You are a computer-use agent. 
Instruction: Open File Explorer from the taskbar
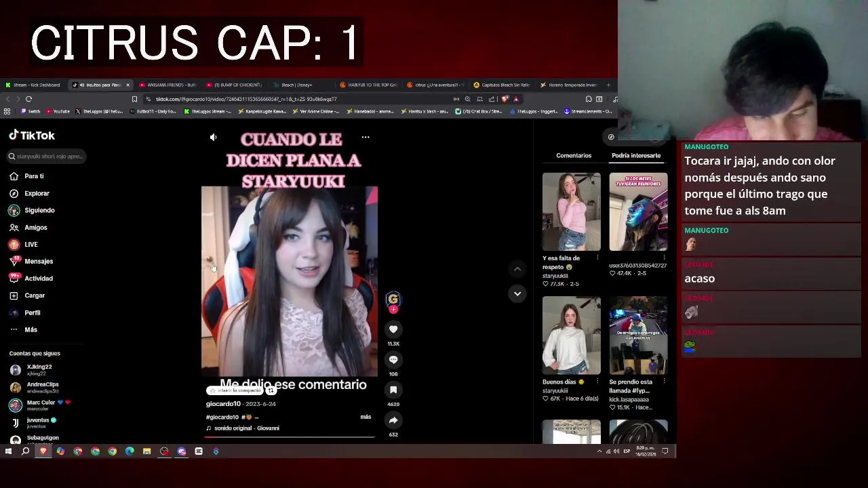click(x=146, y=451)
